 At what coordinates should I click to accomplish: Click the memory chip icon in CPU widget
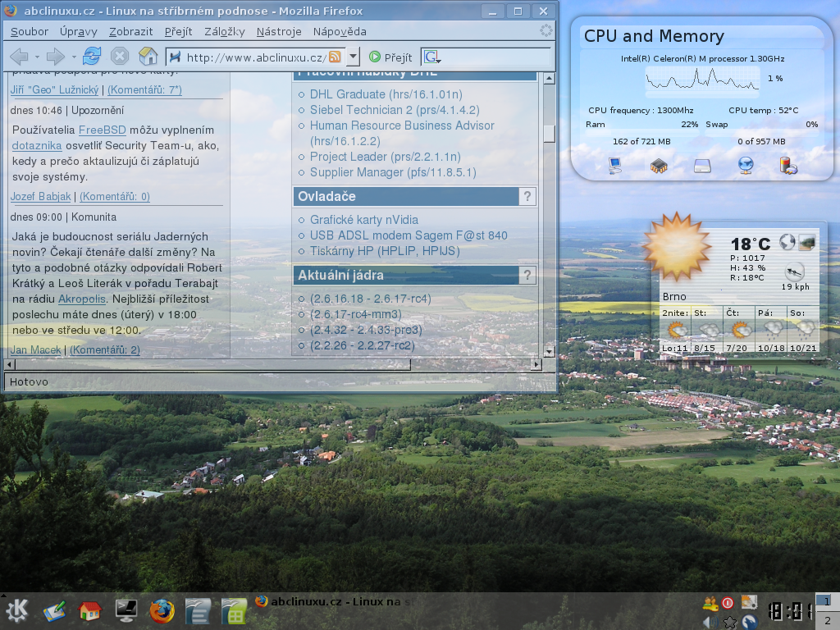pos(658,167)
